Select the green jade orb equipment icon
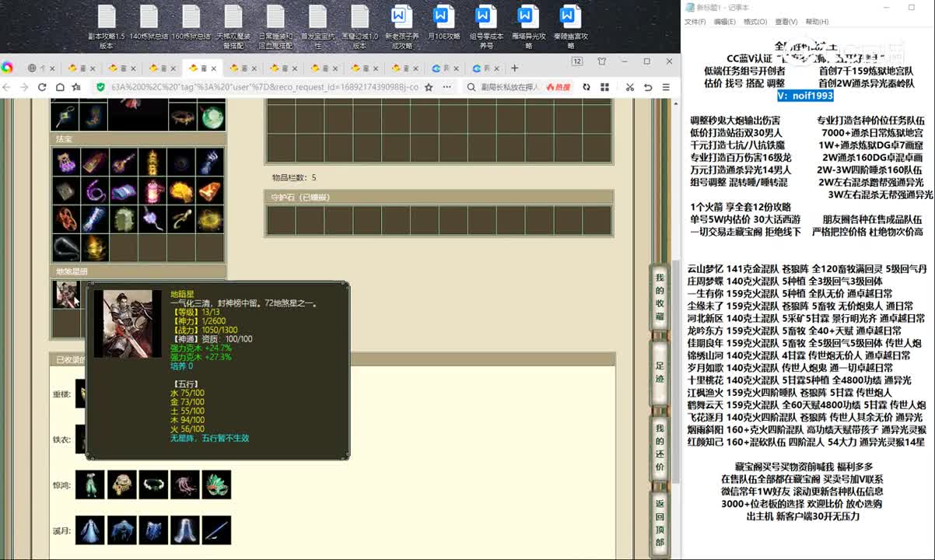935x560 pixels. pos(212,116)
